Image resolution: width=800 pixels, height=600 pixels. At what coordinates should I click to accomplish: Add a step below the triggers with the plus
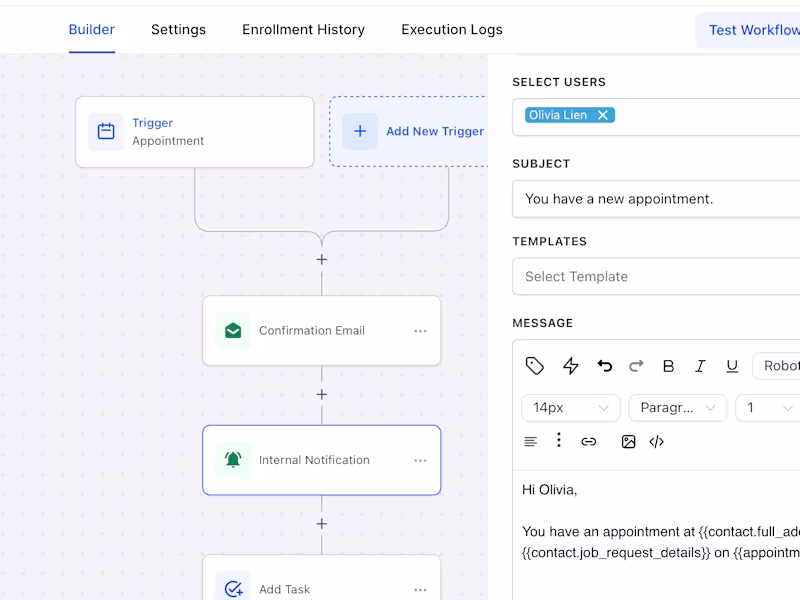point(321,260)
